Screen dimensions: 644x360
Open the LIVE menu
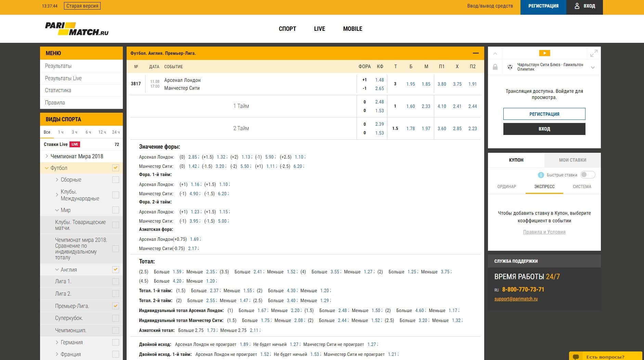[320, 29]
